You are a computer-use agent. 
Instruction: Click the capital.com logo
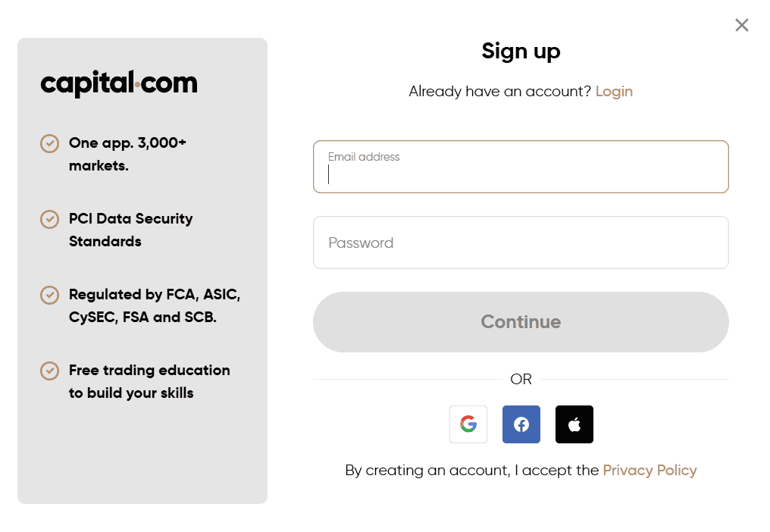click(x=119, y=83)
